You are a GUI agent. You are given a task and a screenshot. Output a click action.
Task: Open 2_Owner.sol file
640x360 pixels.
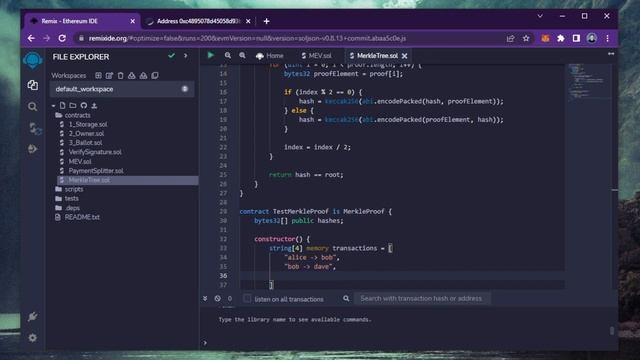pos(86,133)
